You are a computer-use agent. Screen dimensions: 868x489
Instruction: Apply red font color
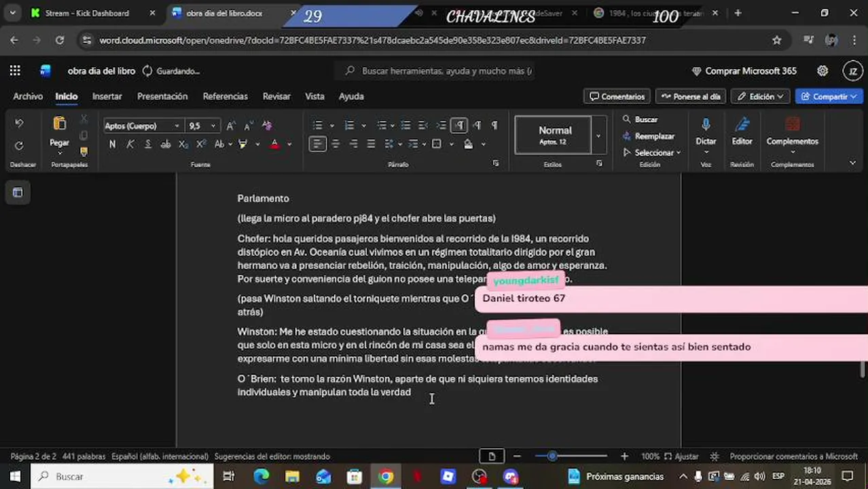274,144
